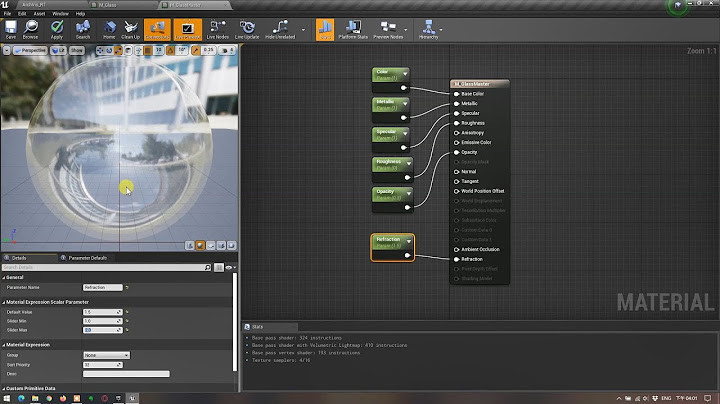Screen dimensions: 720x404
Task: Expand the Color parameter node arrow
Action: [405, 74]
